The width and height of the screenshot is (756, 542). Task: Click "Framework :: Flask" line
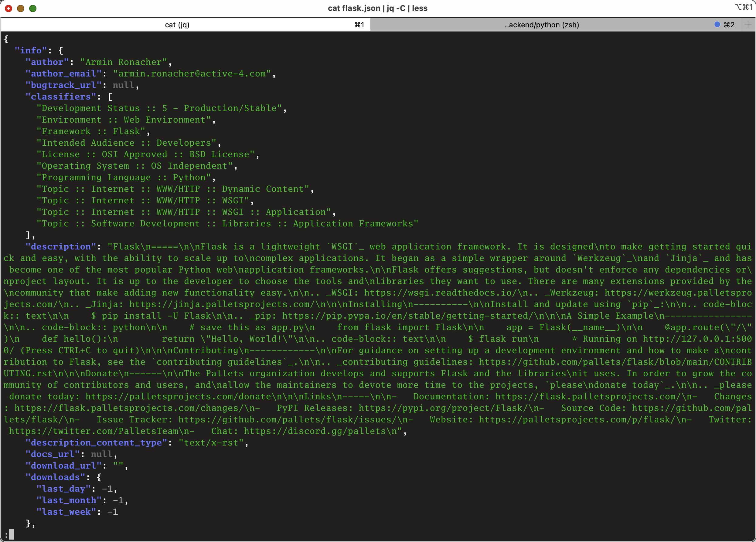[x=91, y=131]
